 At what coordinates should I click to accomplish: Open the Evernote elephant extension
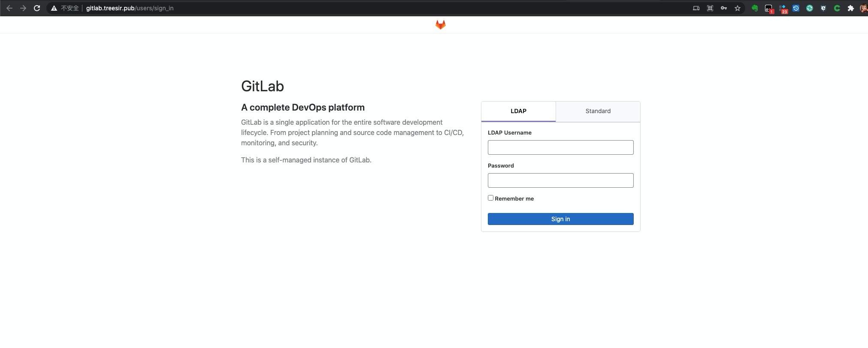tap(755, 8)
